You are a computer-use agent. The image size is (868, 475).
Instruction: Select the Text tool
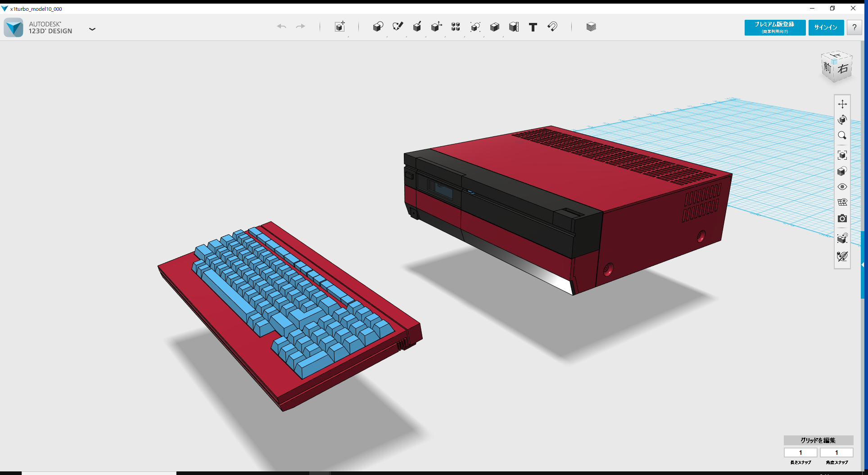coord(533,27)
